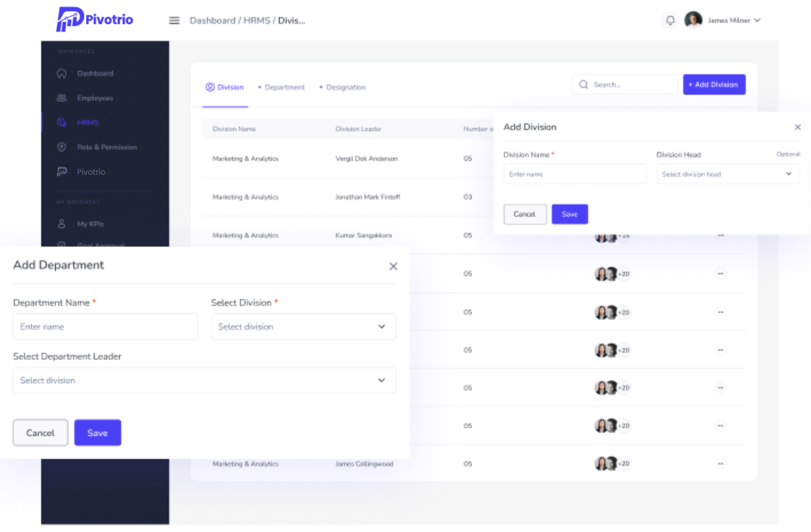Switch to the Designation tab

coord(345,87)
